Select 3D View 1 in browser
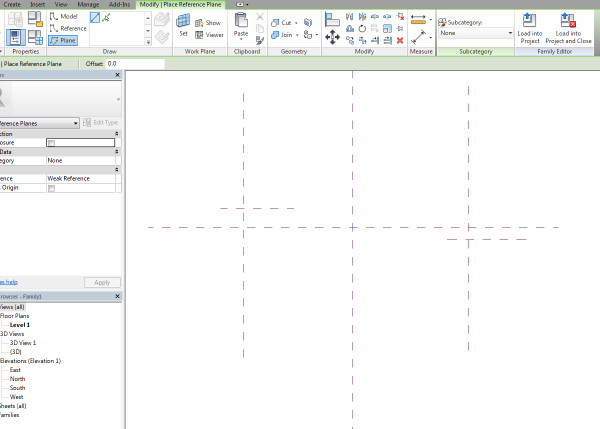This screenshot has width=600, height=429. 23,343
